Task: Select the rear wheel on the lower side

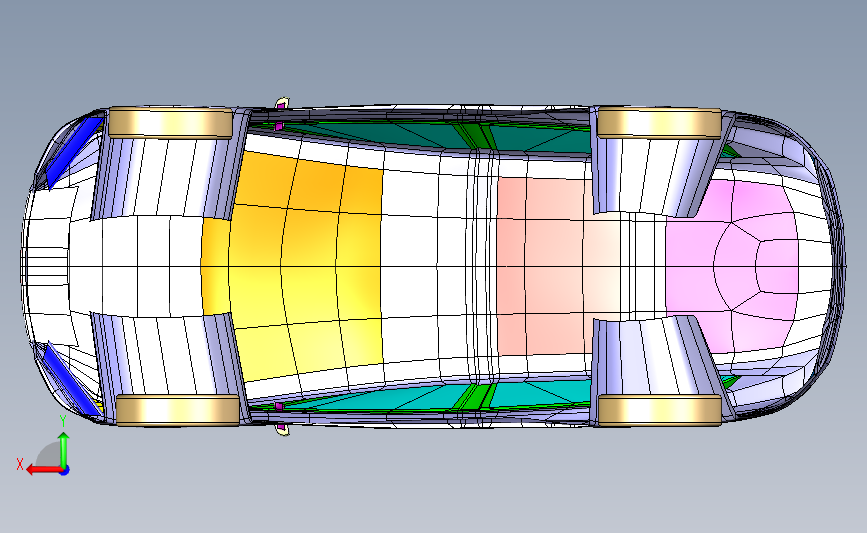Action: click(660, 410)
